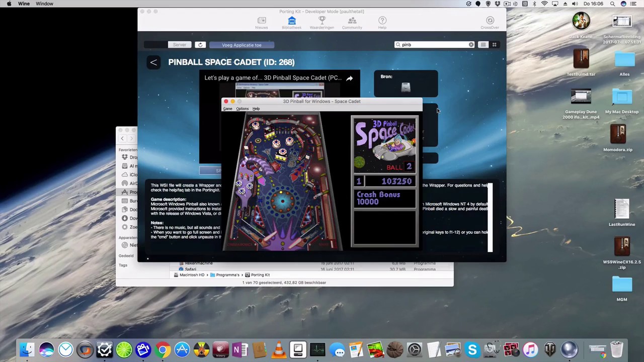The image size is (644, 362).
Task: Open Spotlight search in menu bar
Action: pyautogui.click(x=612, y=4)
